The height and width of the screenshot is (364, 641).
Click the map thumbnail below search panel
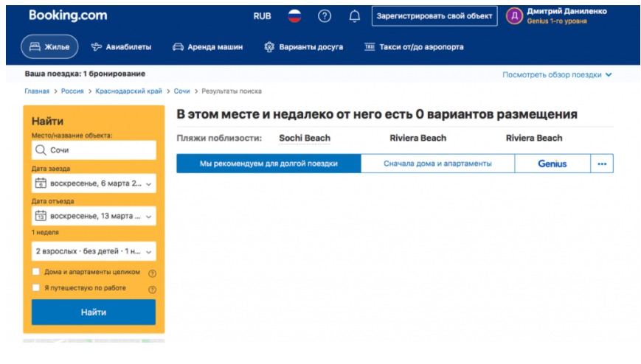[94, 340]
